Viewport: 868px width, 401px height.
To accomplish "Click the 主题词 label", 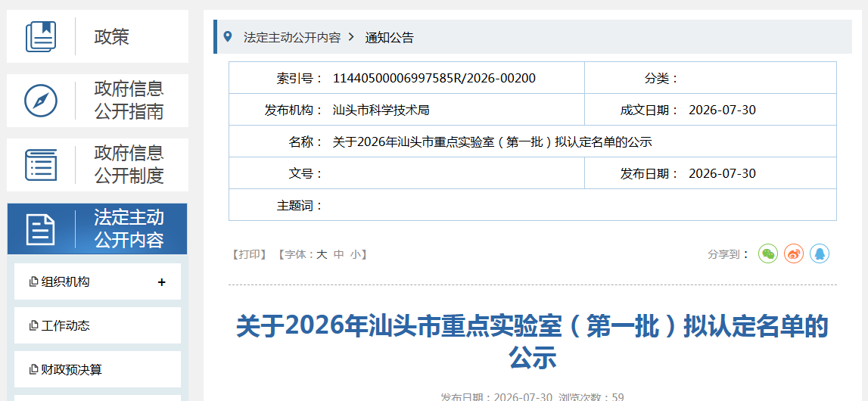I will [x=300, y=206].
